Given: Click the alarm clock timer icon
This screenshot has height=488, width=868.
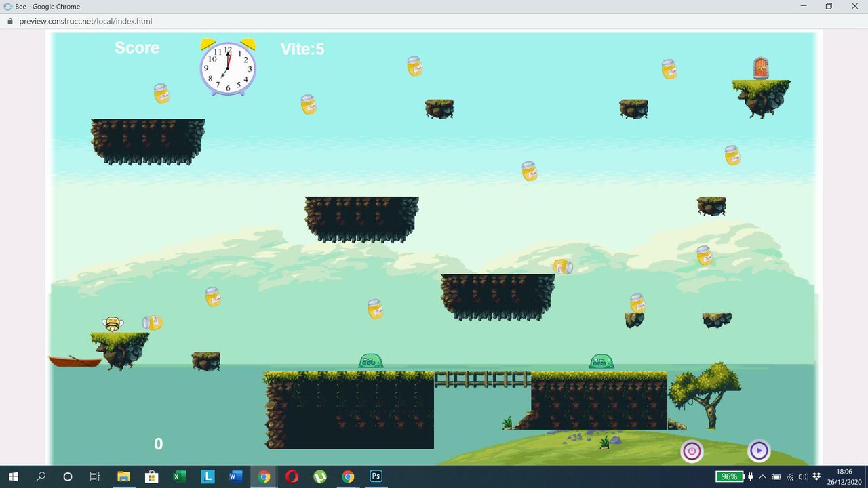Looking at the screenshot, I should pyautogui.click(x=228, y=68).
